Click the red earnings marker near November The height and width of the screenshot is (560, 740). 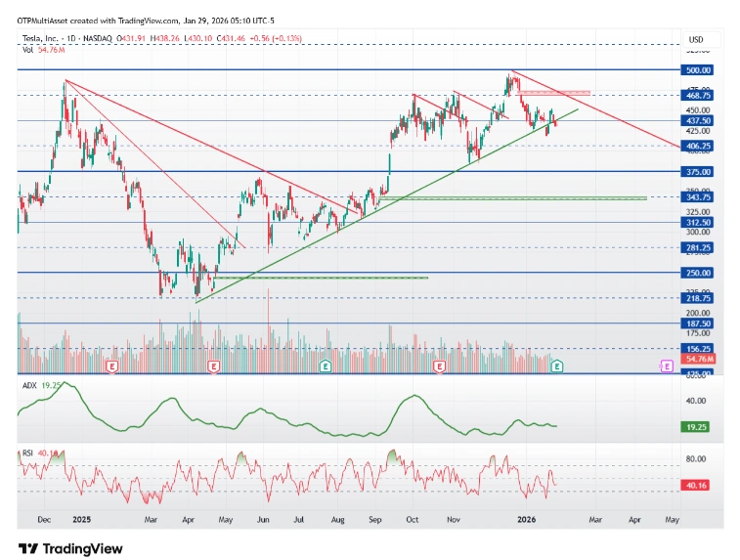pyautogui.click(x=440, y=366)
